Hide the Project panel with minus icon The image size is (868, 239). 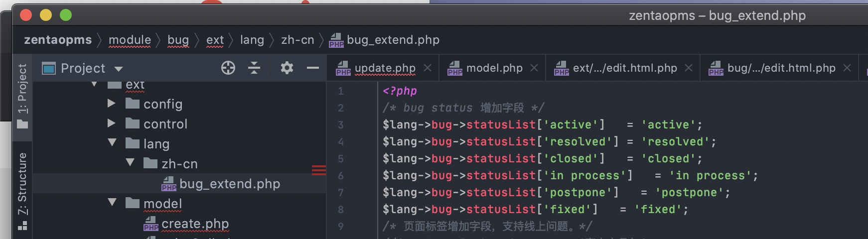point(313,68)
